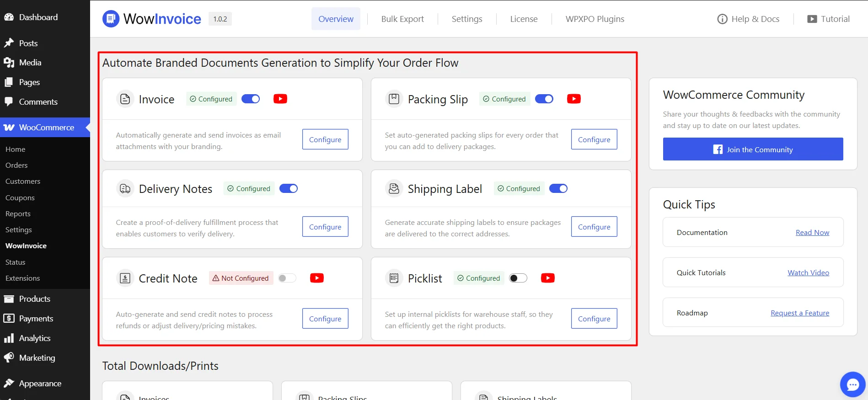Click the Posts pin icon in sidebar
The image size is (868, 400).
(9, 43)
